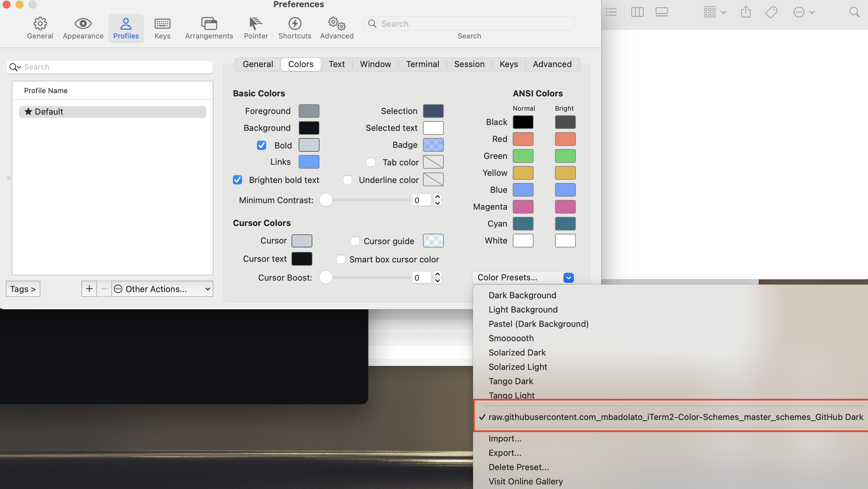Expand the Tags panel
Viewport: 868px width, 489px height.
pos(23,289)
